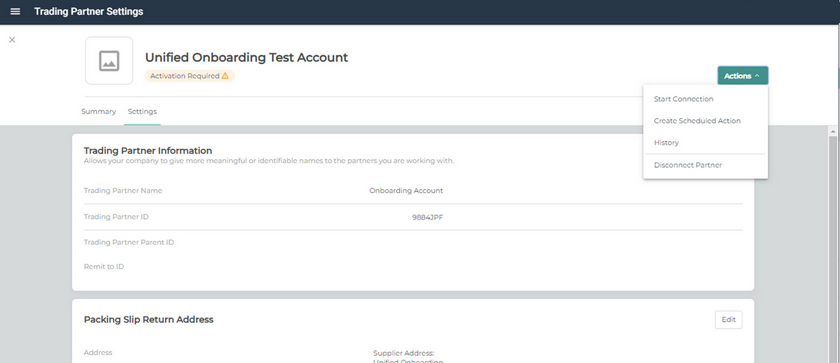Image resolution: width=840 pixels, height=363 pixels.
Task: Click the Onboarding Account partner name value
Action: point(406,191)
